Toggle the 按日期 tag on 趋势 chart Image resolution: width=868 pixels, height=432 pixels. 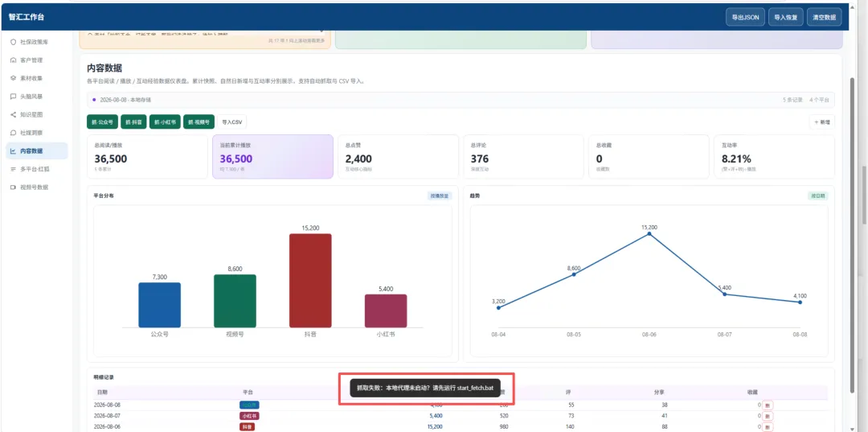817,195
